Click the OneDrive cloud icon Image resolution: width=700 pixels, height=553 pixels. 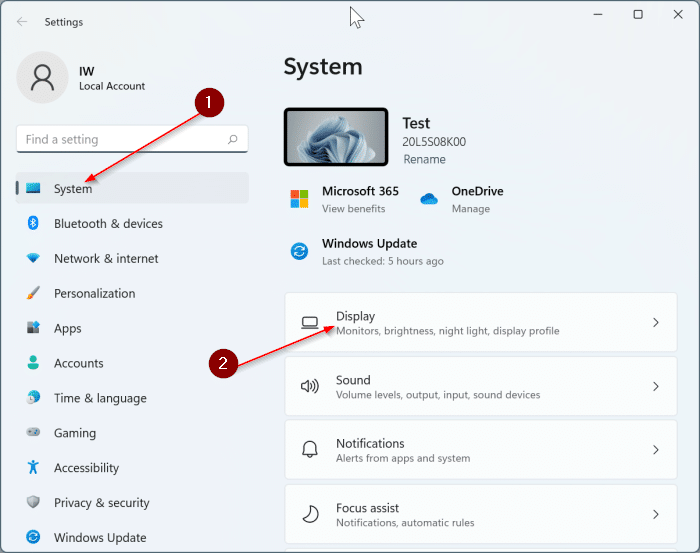point(429,199)
